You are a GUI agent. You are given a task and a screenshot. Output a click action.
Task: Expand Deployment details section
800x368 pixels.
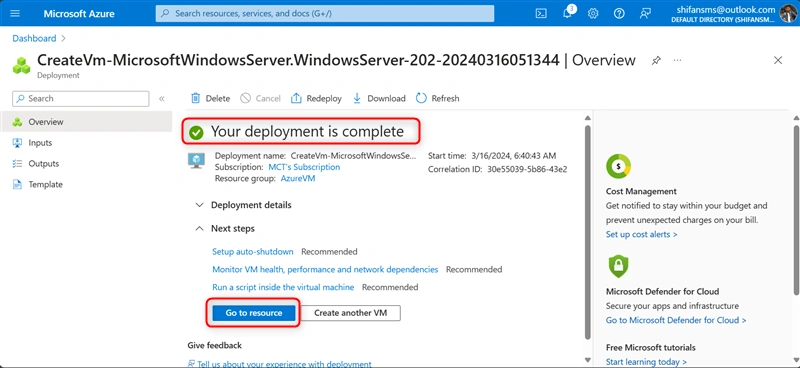coord(244,205)
